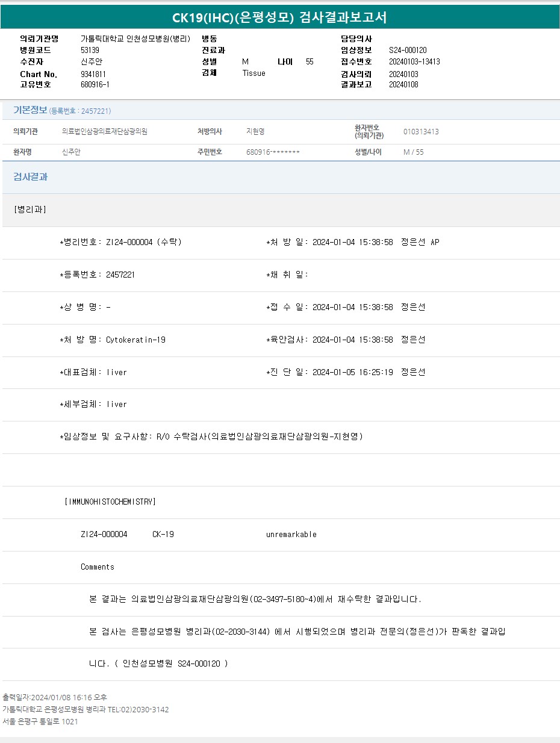Select the recipient name 신주안 in the header
This screenshot has width=560, height=743.
point(92,61)
